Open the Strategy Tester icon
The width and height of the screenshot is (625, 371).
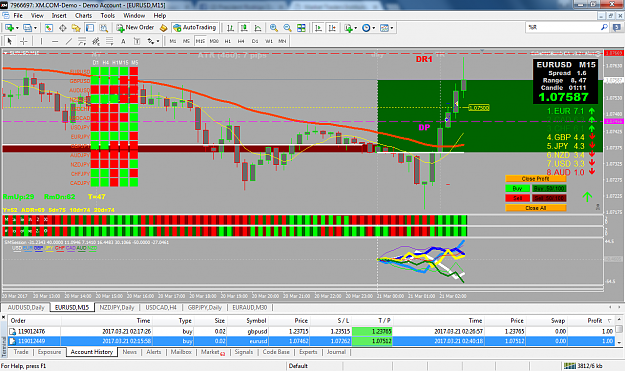[104, 27]
